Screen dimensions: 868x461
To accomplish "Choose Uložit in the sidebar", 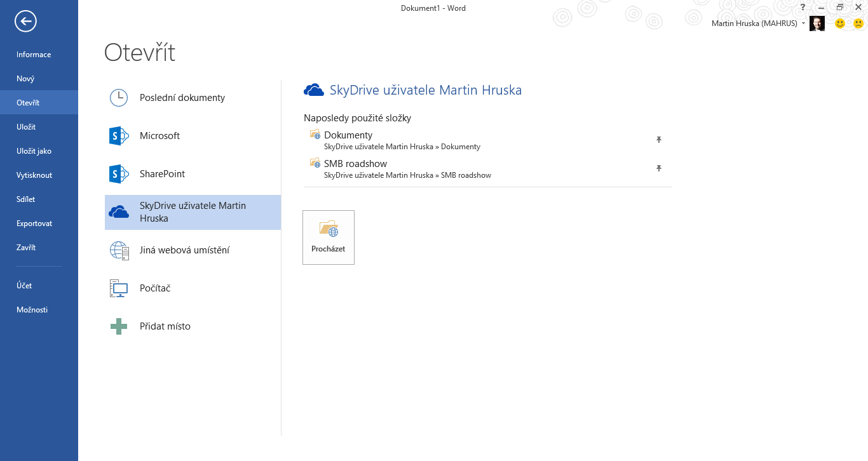I will [x=26, y=127].
